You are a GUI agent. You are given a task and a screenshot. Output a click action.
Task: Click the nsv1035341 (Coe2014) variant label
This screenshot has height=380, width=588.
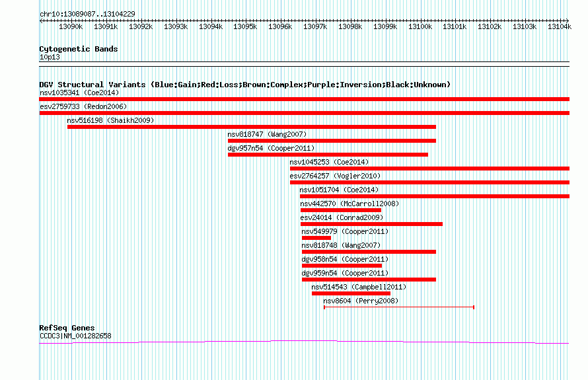79,93
